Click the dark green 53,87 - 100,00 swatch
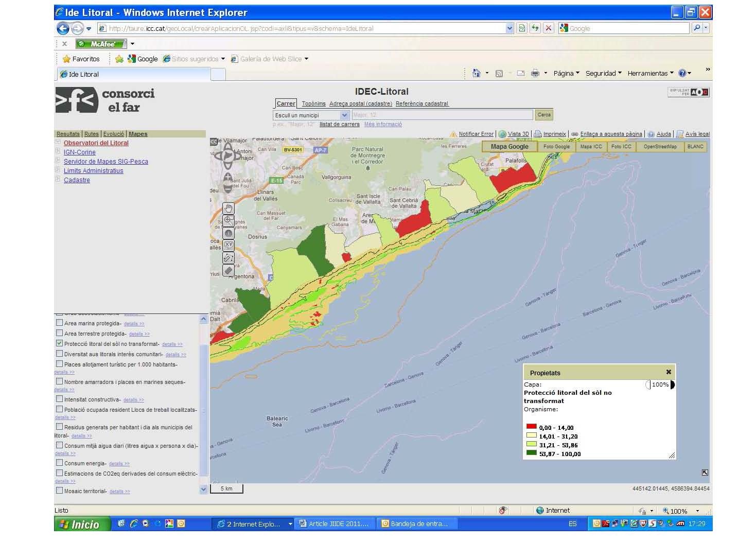Image resolution: width=756 pixels, height=542 pixels. 532,453
